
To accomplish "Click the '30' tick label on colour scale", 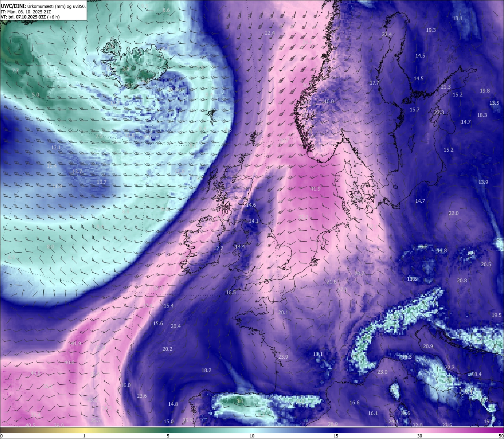I will click(420, 436).
